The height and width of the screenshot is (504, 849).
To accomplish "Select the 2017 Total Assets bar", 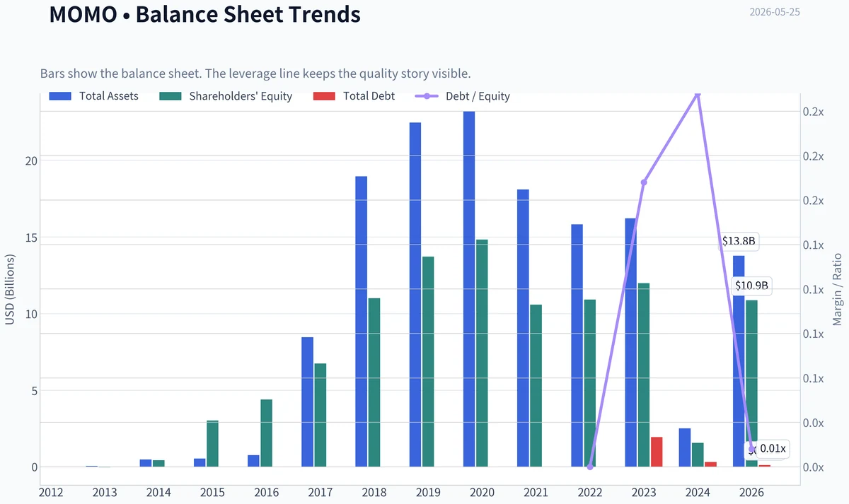I will pyautogui.click(x=307, y=402).
